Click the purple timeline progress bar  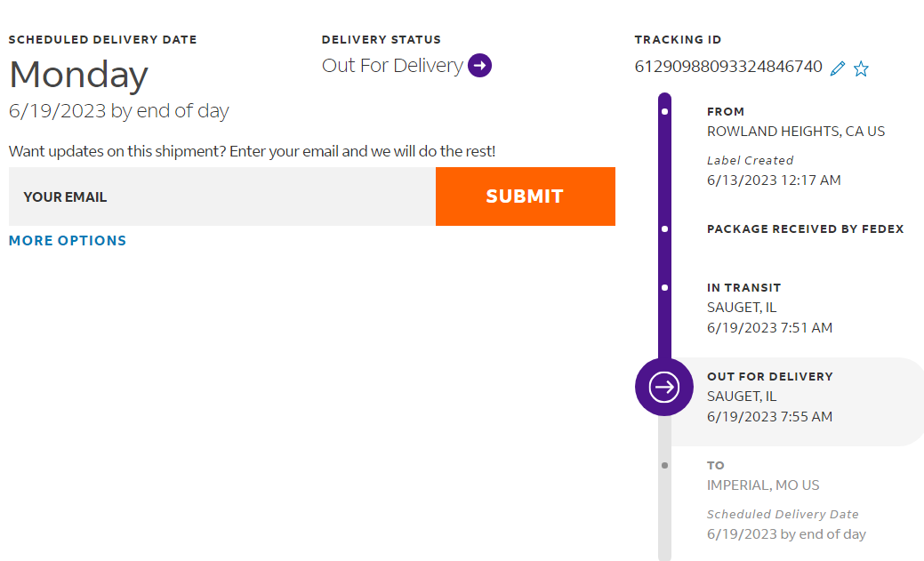pyautogui.click(x=664, y=178)
